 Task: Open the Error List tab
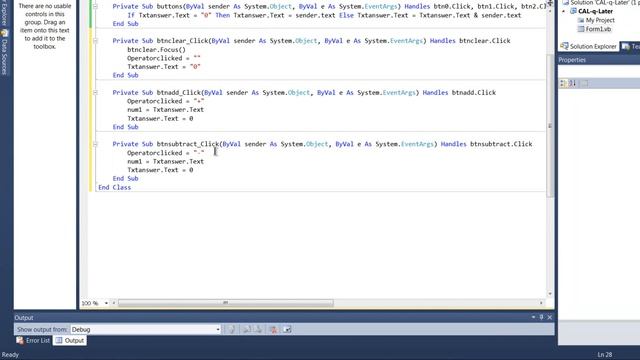(33, 340)
